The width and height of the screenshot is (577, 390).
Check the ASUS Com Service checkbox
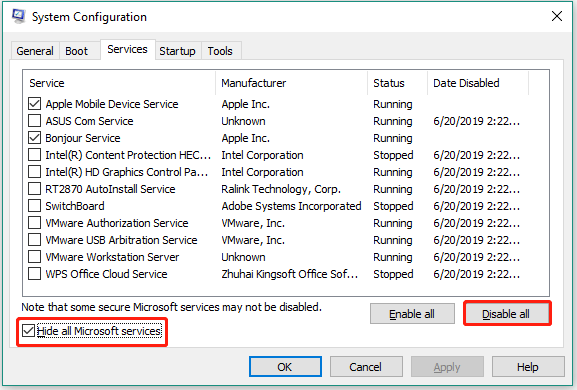(35, 121)
